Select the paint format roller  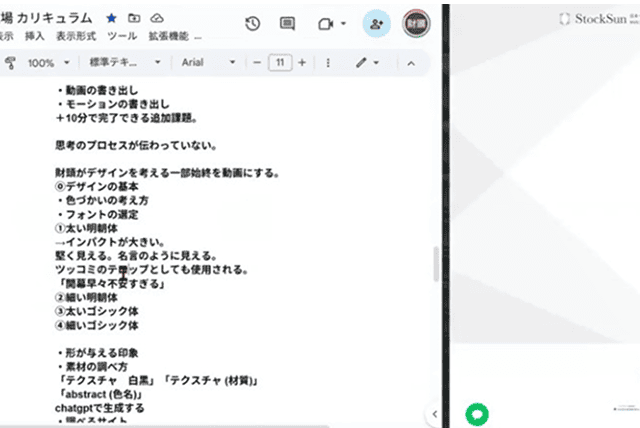click(10, 63)
